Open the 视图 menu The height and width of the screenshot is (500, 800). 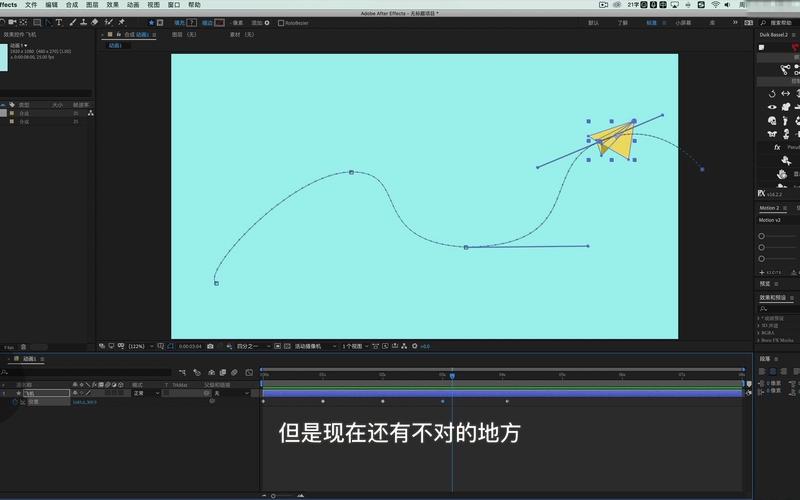154,5
